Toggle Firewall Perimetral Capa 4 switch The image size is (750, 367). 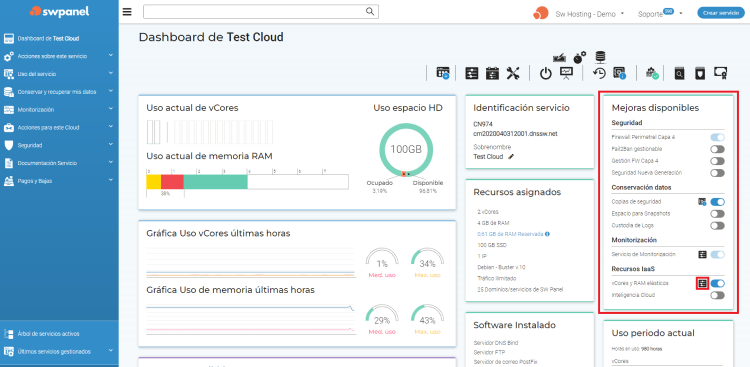pos(717,137)
